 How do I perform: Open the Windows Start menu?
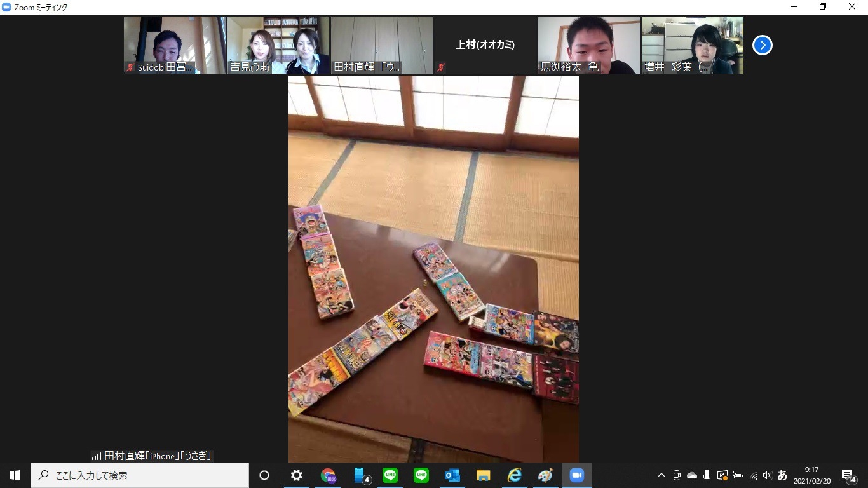click(x=15, y=475)
